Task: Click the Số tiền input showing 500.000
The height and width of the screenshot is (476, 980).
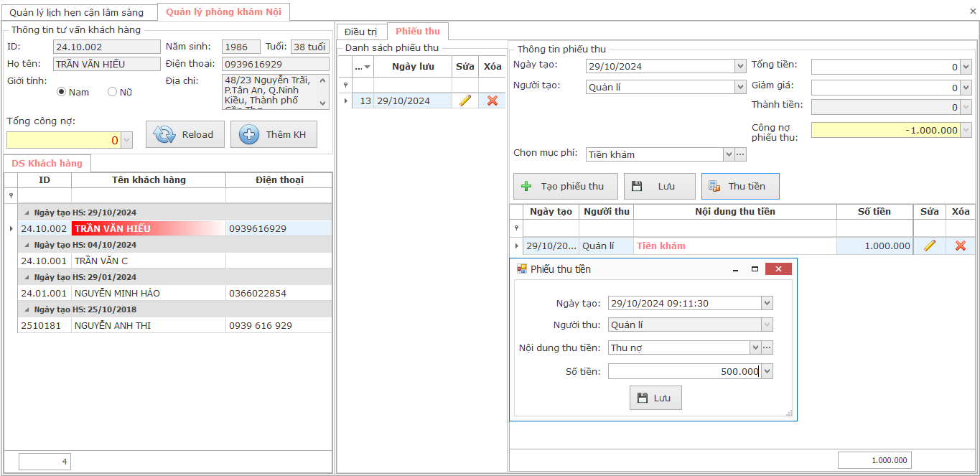Action: point(684,371)
